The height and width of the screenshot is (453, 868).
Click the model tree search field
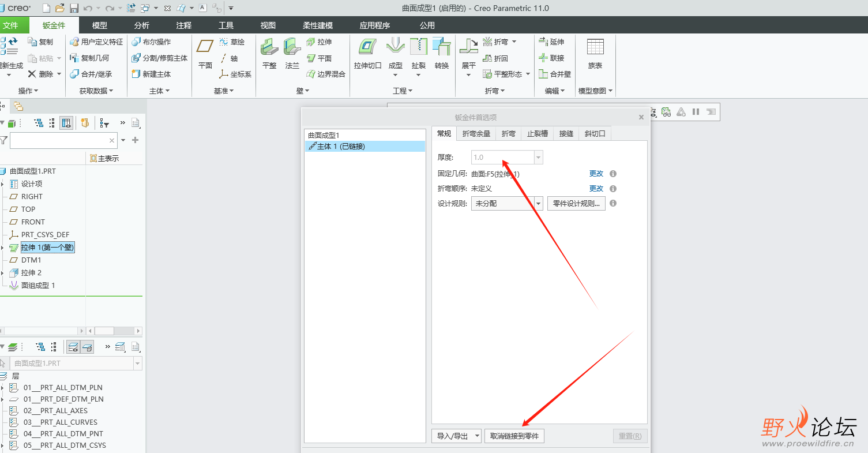pos(64,140)
